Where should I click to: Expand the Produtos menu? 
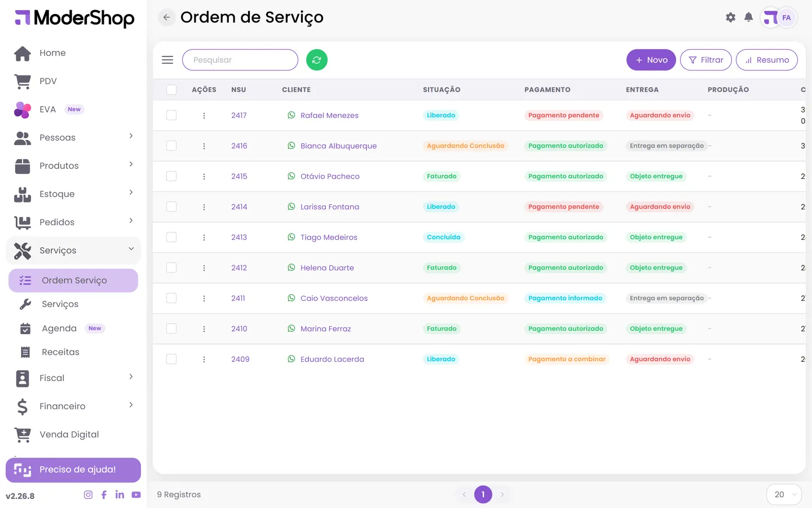tap(73, 165)
